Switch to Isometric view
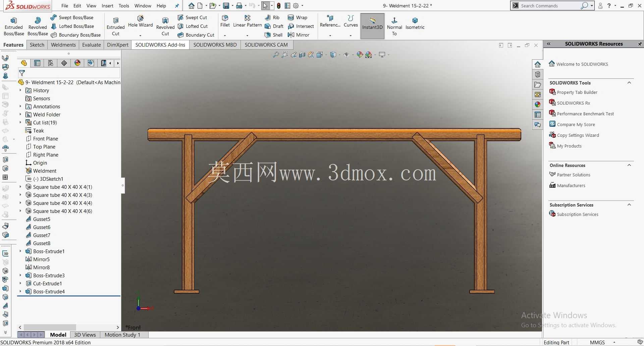 pos(415,23)
